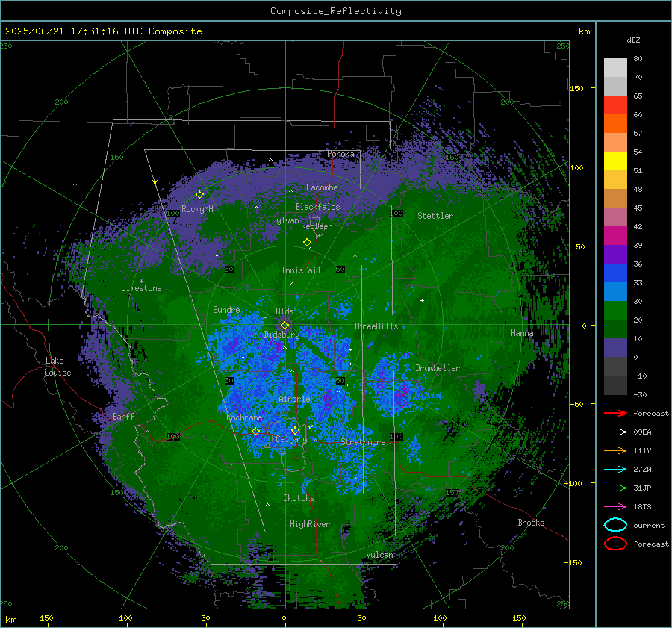
Task: Click the Okotoks label
Action: coord(299,498)
